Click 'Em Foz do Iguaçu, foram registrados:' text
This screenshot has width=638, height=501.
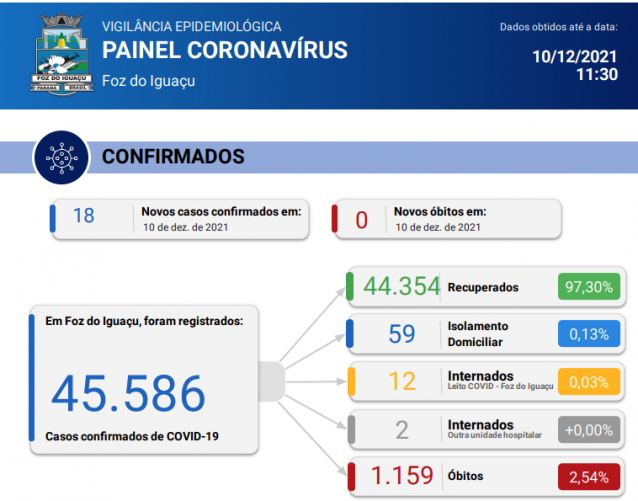point(144,321)
